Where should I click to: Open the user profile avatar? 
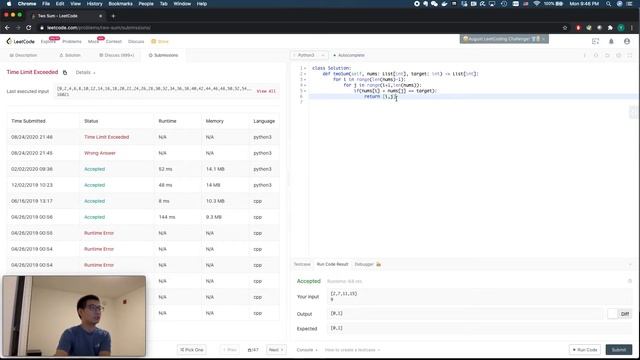click(627, 41)
